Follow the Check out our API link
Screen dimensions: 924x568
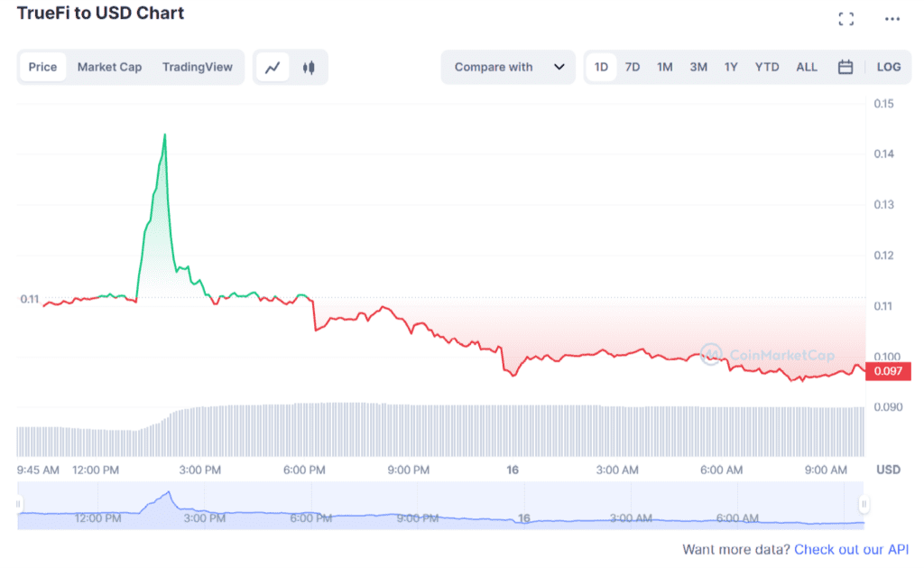pos(852,549)
